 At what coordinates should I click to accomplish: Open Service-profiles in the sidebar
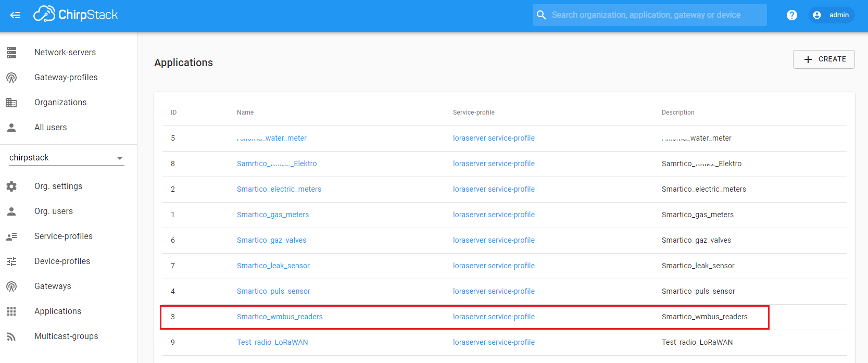(64, 236)
